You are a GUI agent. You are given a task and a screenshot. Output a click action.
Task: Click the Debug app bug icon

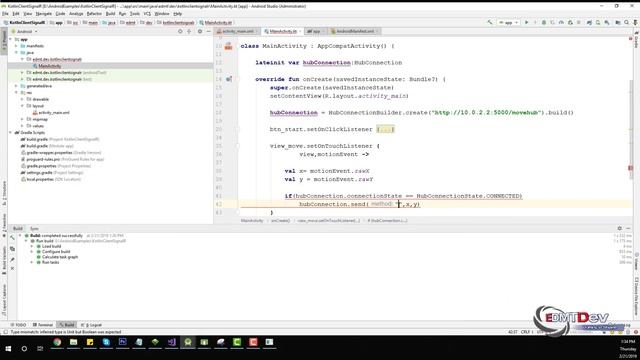click(x=544, y=22)
